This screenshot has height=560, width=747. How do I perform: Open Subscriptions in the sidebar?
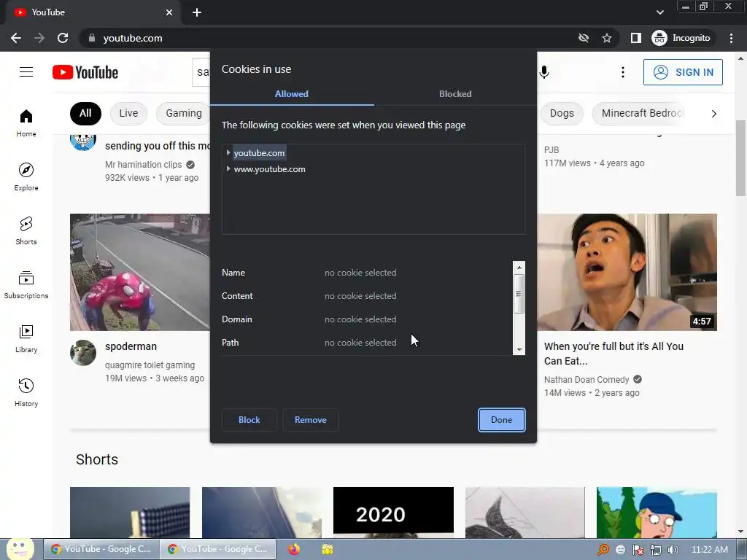click(x=26, y=284)
